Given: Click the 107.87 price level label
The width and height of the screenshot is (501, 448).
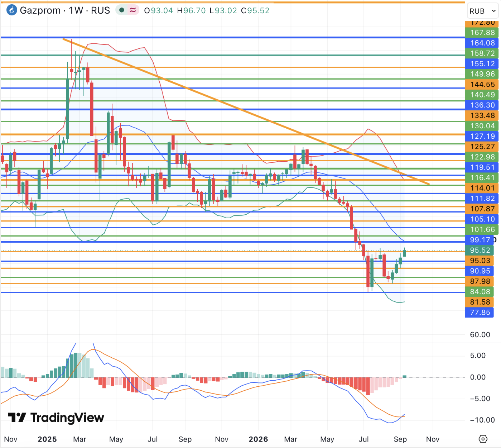Looking at the screenshot, I should coord(482,209).
